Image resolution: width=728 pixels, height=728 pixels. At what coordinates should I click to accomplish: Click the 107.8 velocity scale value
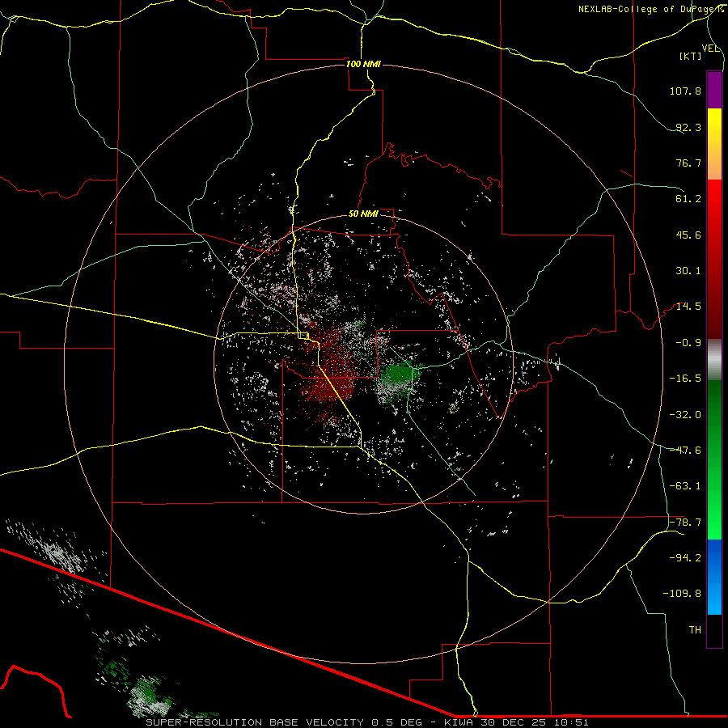pos(685,91)
